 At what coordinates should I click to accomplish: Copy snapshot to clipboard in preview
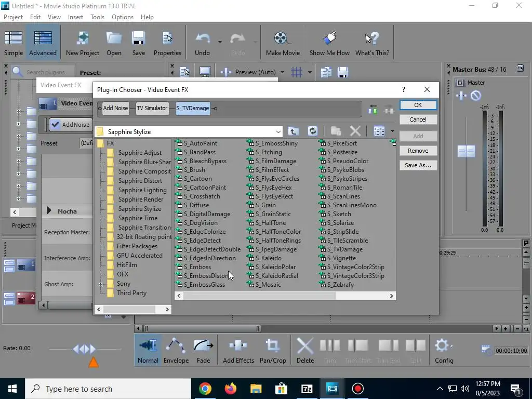coord(326,72)
